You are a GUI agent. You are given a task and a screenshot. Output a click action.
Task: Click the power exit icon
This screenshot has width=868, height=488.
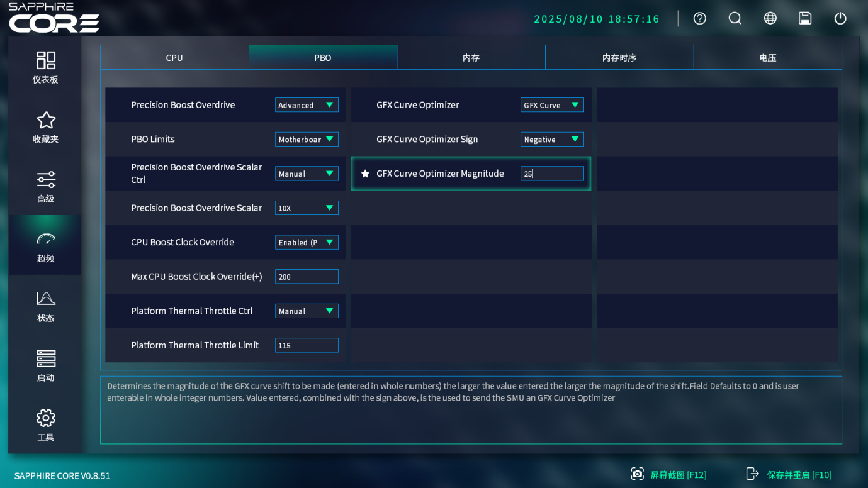pyautogui.click(x=840, y=18)
